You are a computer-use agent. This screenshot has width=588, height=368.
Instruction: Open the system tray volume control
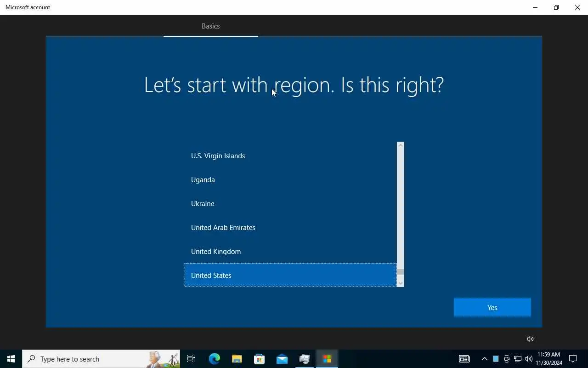529,359
